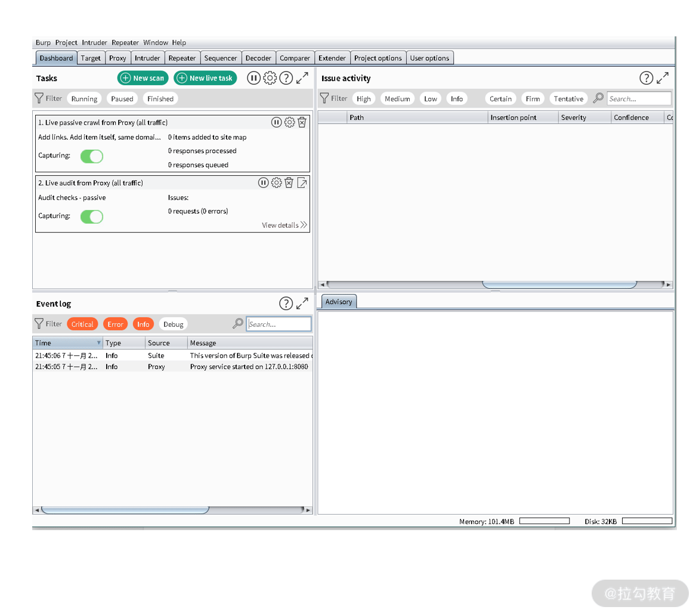The width and height of the screenshot is (699, 616).
Task: Click the Issue activity horizontal scrollbar
Action: pyautogui.click(x=559, y=284)
